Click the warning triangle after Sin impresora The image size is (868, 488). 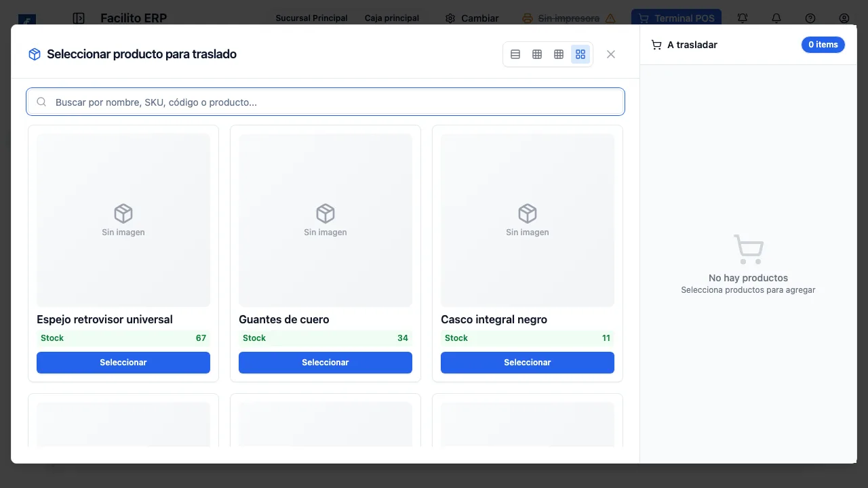click(610, 18)
